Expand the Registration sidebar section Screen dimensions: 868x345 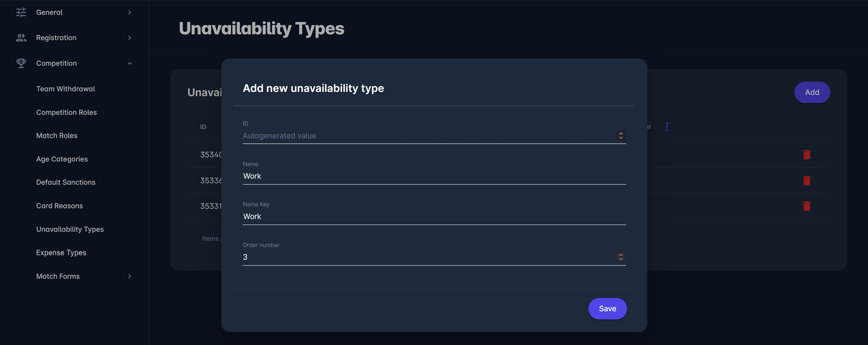click(x=129, y=38)
